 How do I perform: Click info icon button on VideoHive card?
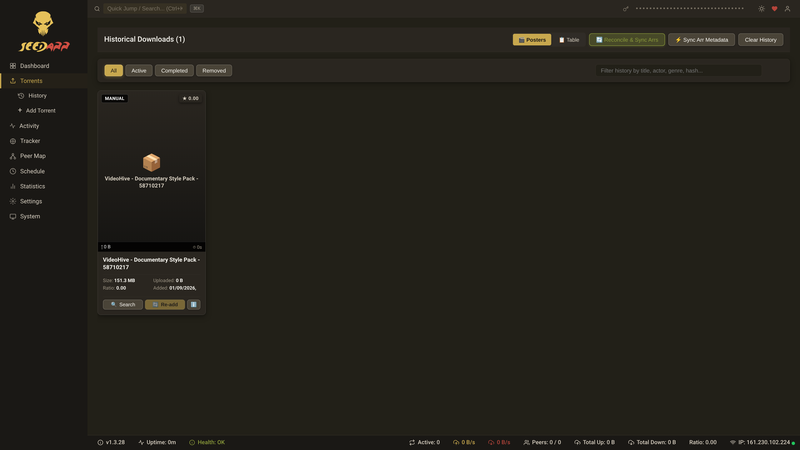pyautogui.click(x=193, y=305)
